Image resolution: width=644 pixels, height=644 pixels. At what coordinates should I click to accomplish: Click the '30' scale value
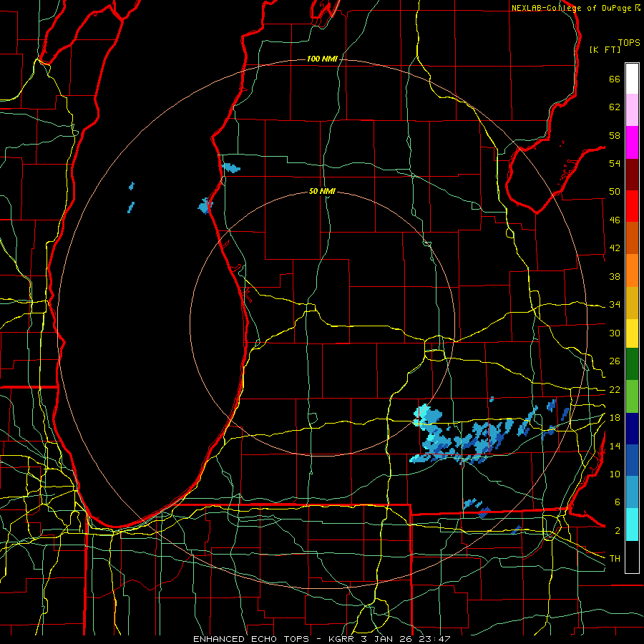pyautogui.click(x=615, y=333)
